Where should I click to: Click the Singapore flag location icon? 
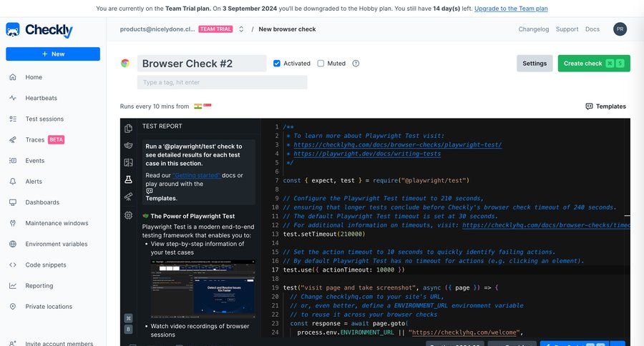pos(208,106)
